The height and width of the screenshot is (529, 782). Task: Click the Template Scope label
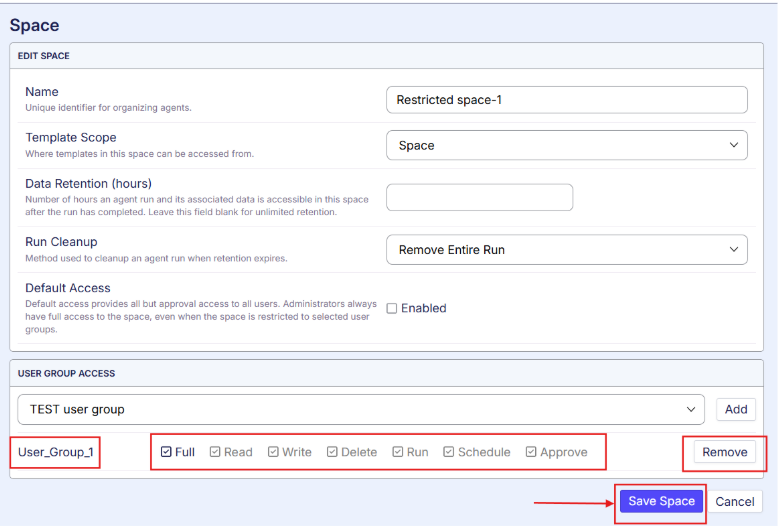pos(71,138)
